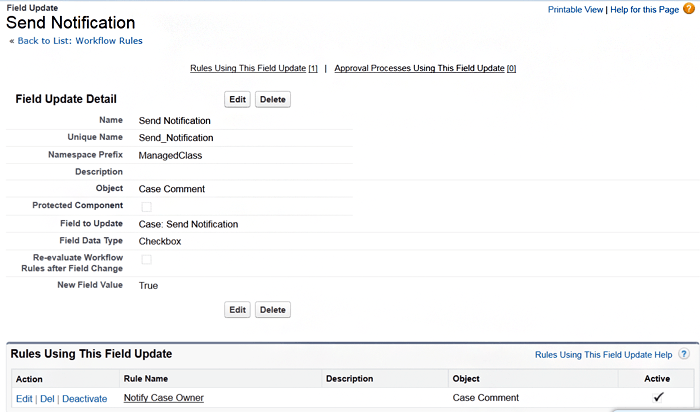Image resolution: width=700 pixels, height=412 pixels.
Task: Open the Printable View link
Action: click(575, 9)
